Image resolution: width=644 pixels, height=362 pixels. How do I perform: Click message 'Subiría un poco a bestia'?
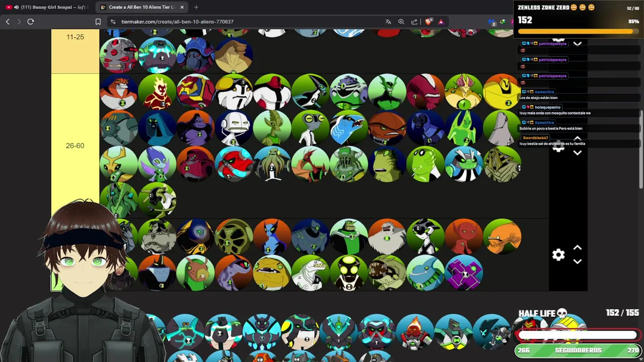pos(550,129)
